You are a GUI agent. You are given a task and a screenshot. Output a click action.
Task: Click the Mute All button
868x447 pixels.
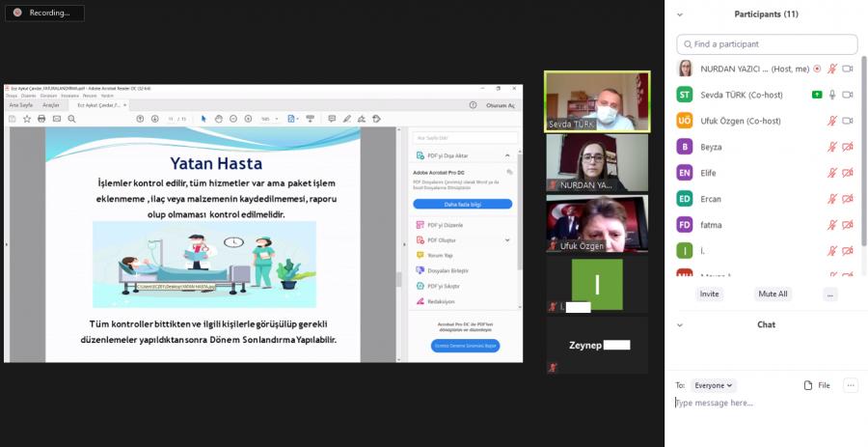[x=773, y=293]
